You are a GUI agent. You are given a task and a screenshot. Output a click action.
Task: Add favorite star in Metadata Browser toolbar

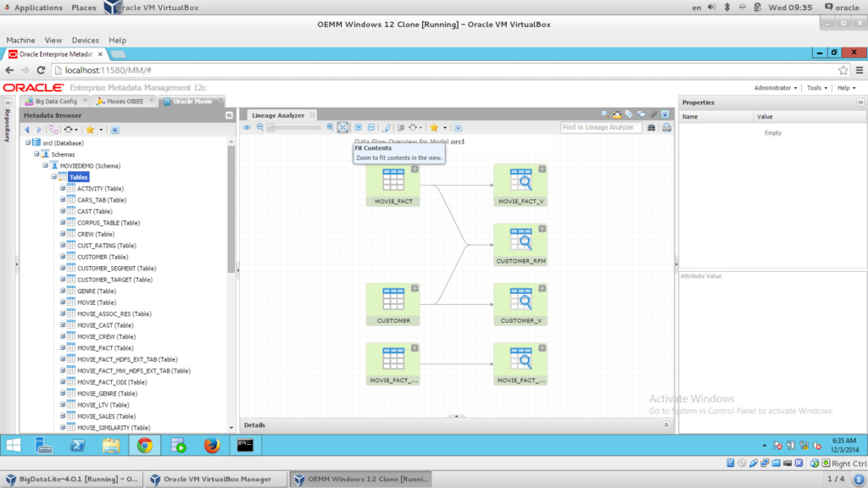click(x=90, y=130)
